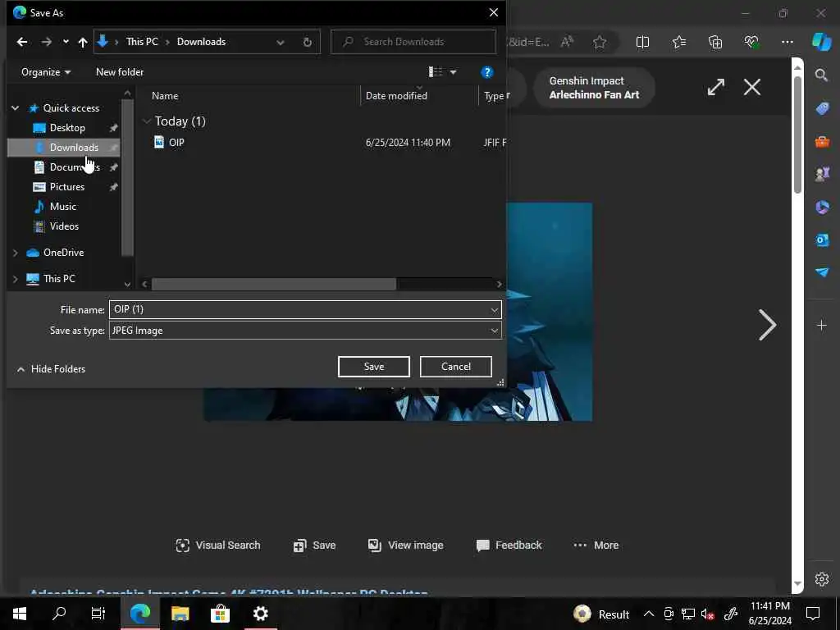840x630 pixels.
Task: Open view options dropdown arrow
Action: click(x=453, y=72)
